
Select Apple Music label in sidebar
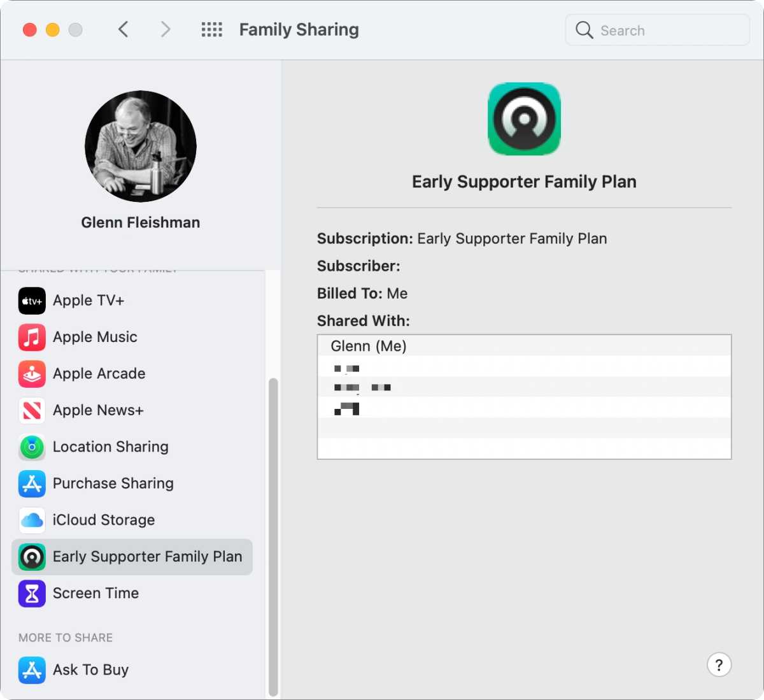click(95, 337)
